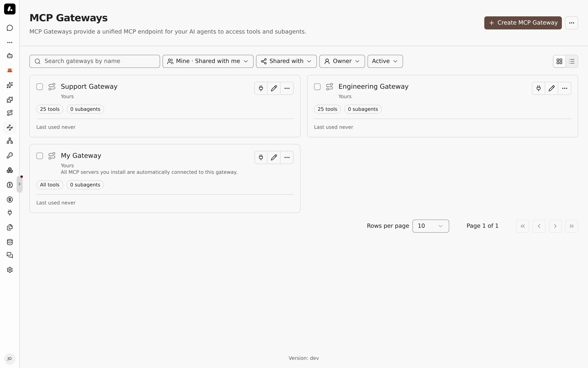The height and width of the screenshot is (368, 588).
Task: Open the Support Gateway title
Action: [89, 86]
